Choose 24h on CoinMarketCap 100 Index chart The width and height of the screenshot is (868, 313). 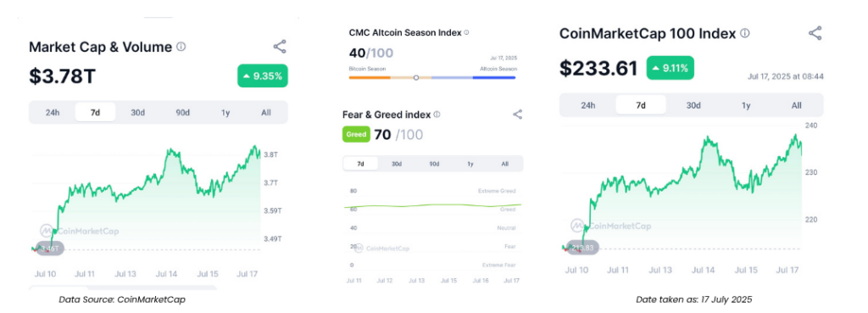tap(587, 105)
